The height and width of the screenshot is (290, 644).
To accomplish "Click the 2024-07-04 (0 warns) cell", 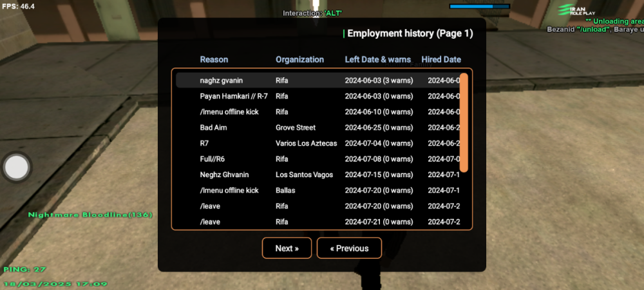I will click(x=379, y=143).
